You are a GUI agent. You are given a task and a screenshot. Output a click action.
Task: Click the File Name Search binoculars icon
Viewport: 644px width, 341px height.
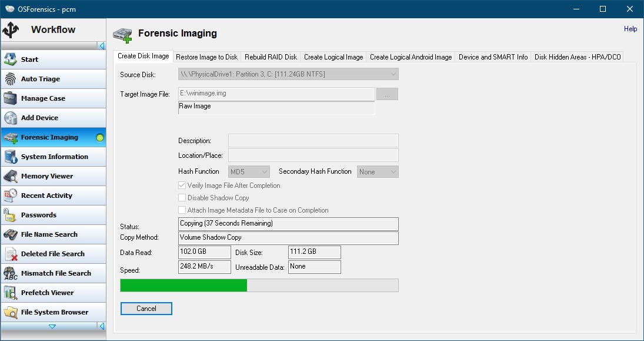[10, 234]
